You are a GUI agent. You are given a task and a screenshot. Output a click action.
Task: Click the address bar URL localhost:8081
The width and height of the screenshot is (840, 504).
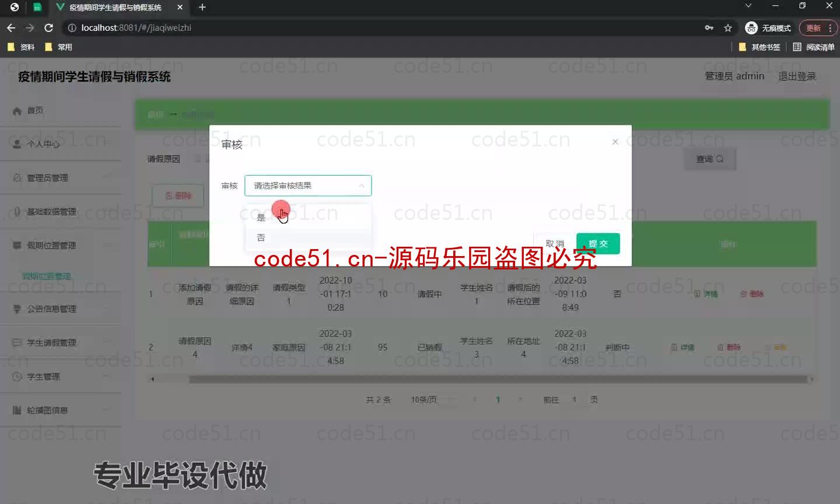point(136,27)
